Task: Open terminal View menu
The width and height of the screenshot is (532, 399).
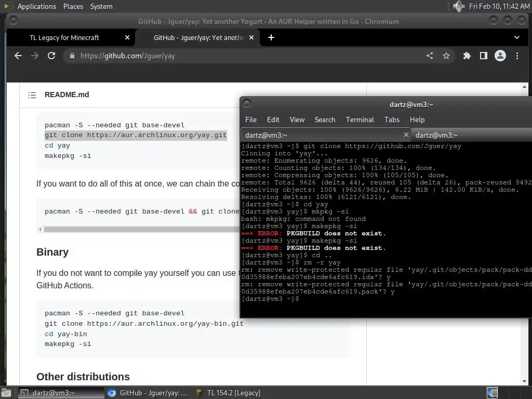Action: [297, 119]
